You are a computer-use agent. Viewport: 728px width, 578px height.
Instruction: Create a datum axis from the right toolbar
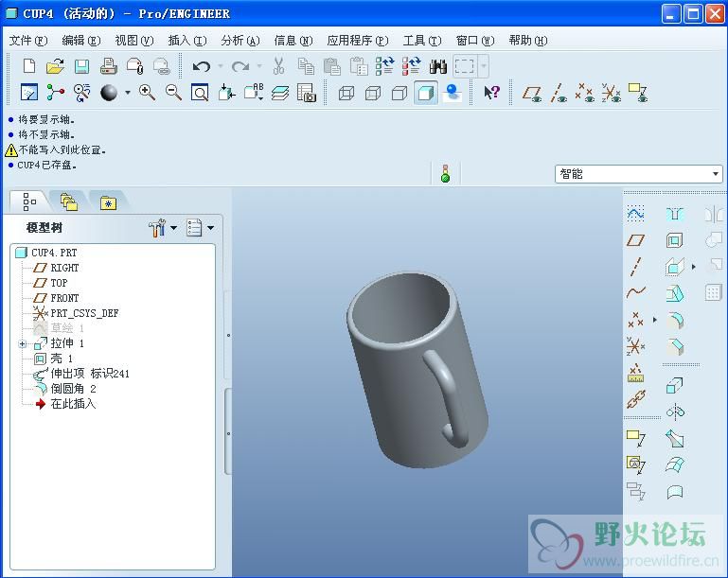[635, 266]
